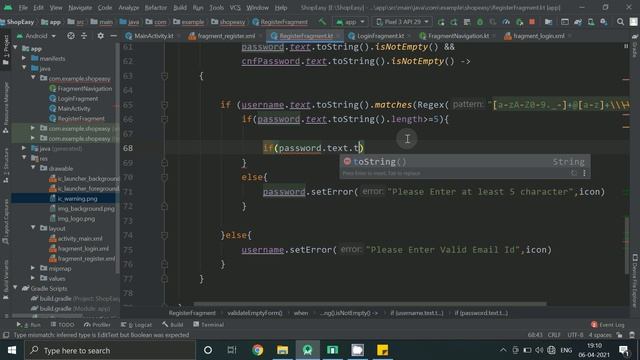This screenshot has height=360, width=640.
Task: Click the Search Everywhere magnifier icon
Action: click(x=620, y=22)
